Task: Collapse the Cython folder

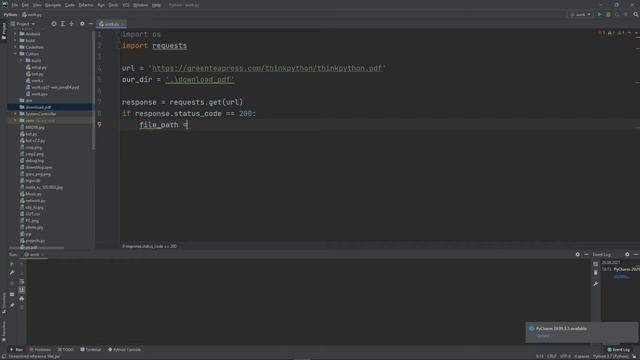Action: (x=16, y=54)
